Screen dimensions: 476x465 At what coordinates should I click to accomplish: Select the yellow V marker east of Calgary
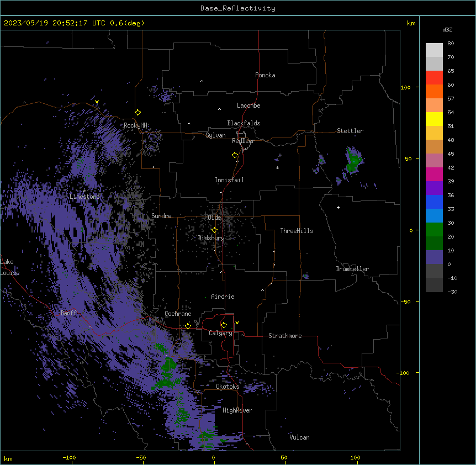coord(237,323)
